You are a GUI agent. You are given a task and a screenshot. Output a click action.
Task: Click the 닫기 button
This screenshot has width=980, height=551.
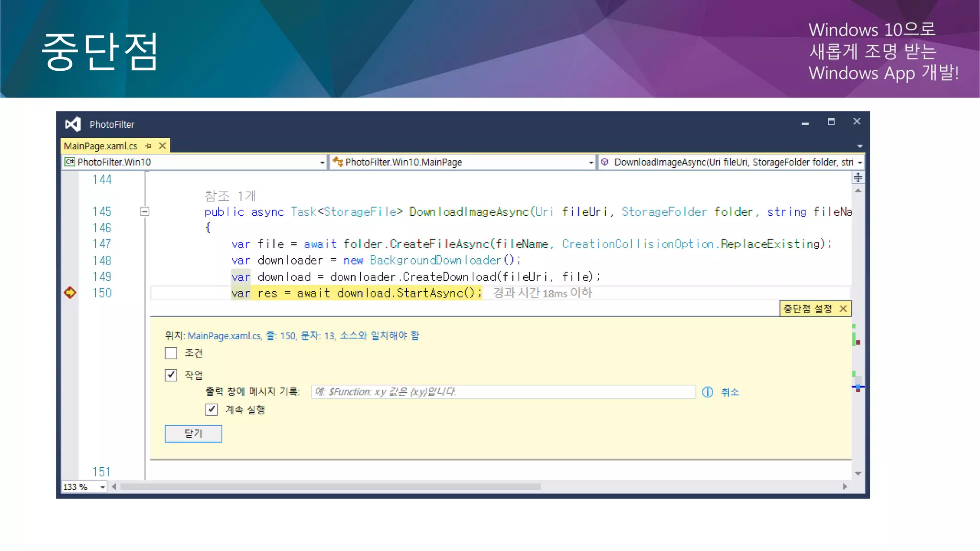(193, 433)
